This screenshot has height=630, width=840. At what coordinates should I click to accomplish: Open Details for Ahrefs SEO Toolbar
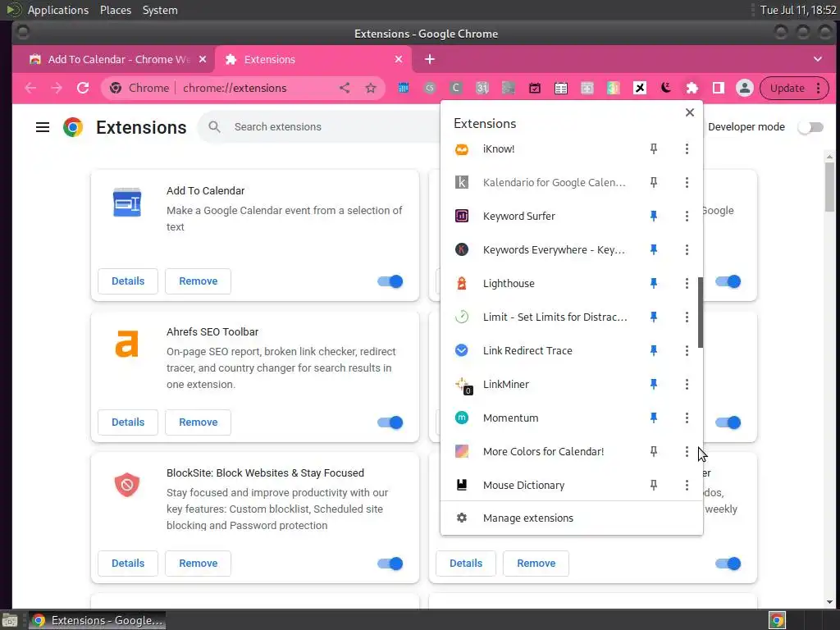pyautogui.click(x=128, y=422)
